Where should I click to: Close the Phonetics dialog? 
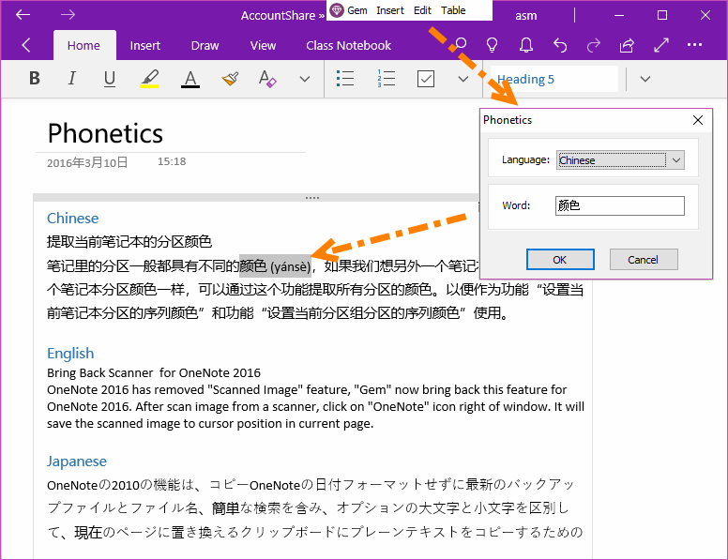tap(698, 120)
